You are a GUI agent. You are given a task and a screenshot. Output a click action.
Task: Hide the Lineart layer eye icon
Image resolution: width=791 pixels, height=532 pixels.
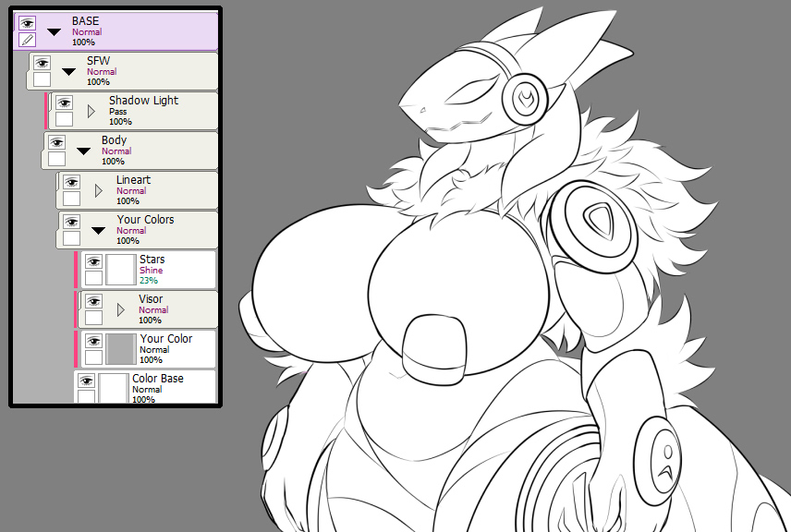pos(72,182)
